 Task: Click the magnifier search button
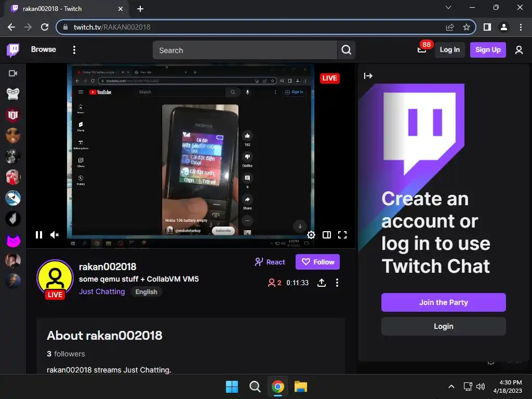click(346, 50)
